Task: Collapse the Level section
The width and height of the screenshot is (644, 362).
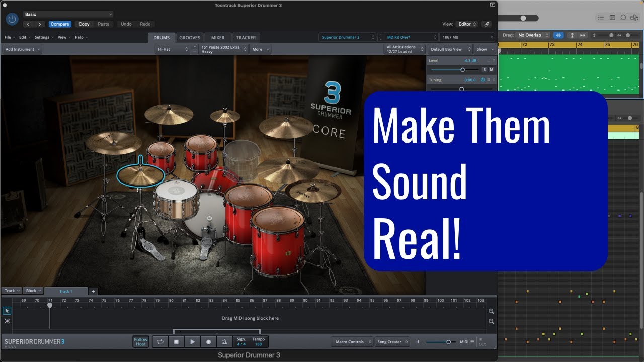Action: tap(494, 60)
